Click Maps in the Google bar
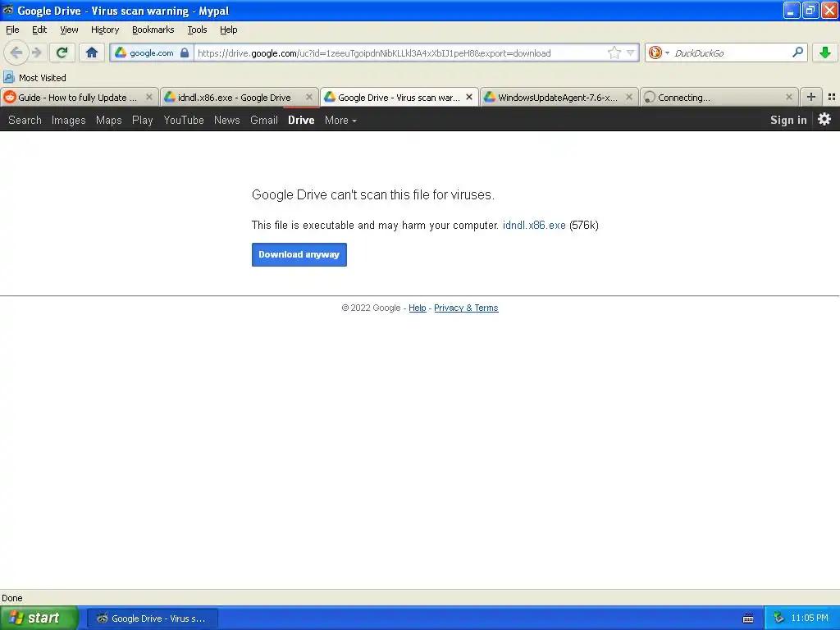The image size is (840, 630). 109,120
